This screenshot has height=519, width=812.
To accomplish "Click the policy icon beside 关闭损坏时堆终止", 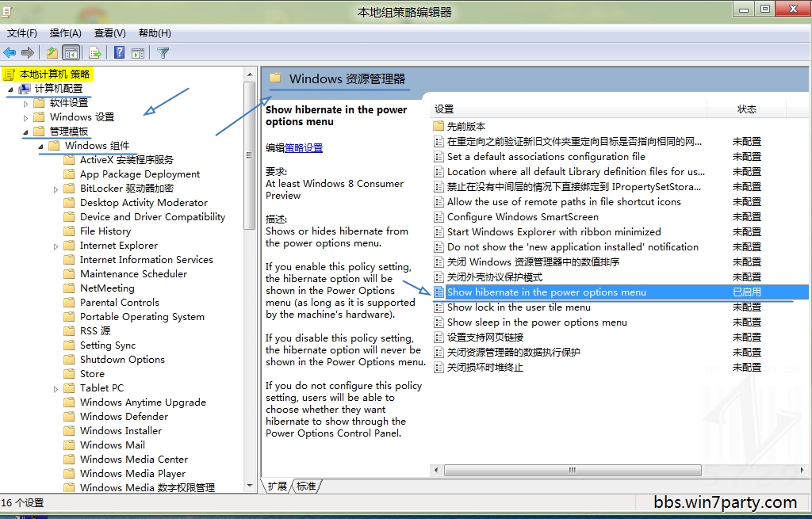I will point(439,368).
